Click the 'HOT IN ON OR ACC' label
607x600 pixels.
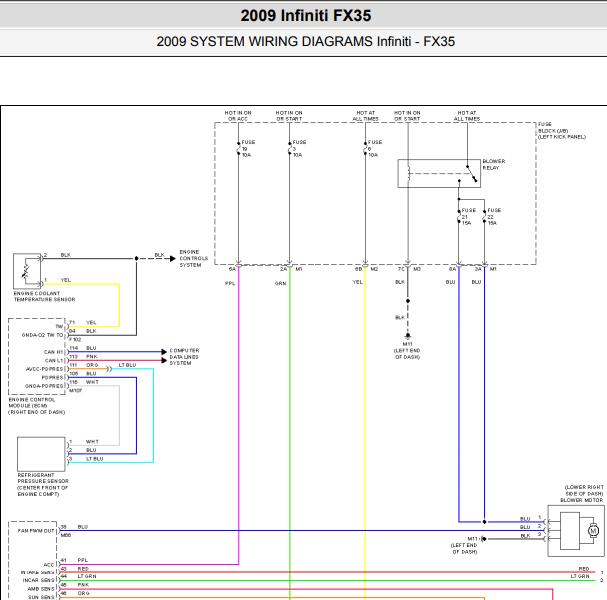pyautogui.click(x=238, y=116)
